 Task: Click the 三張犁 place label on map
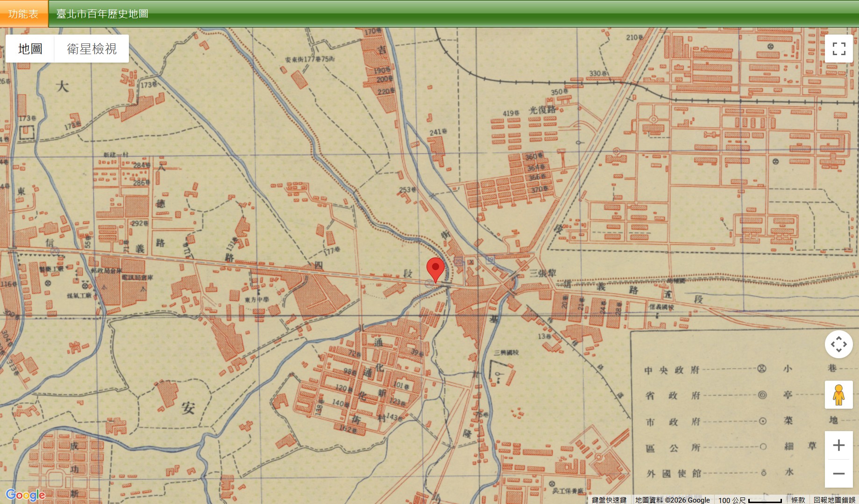542,273
